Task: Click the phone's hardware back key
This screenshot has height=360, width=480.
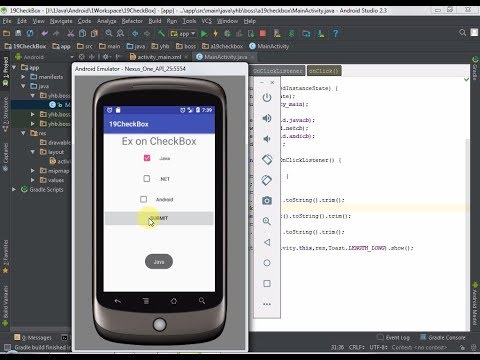Action: [118, 301]
